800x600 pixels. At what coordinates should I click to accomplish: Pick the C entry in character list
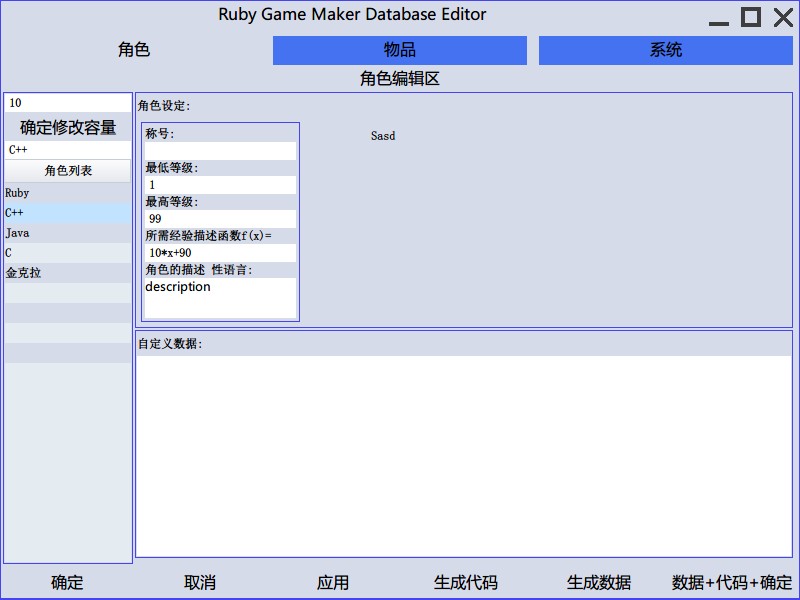(x=68, y=253)
